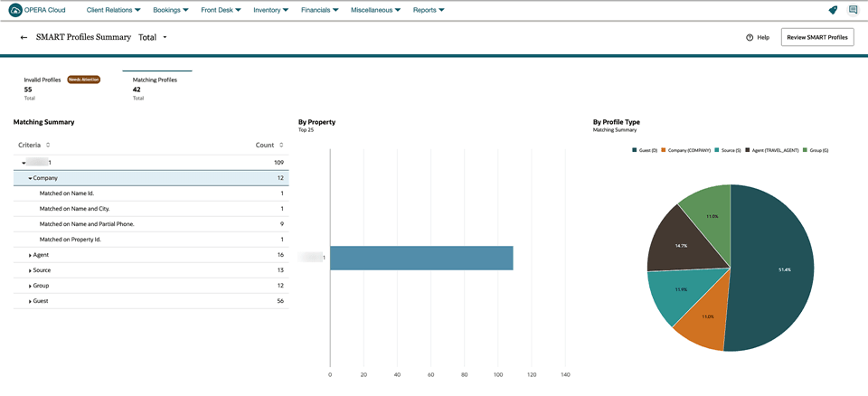Open the Client Relations menu
This screenshot has width=868, height=396.
[x=114, y=10]
